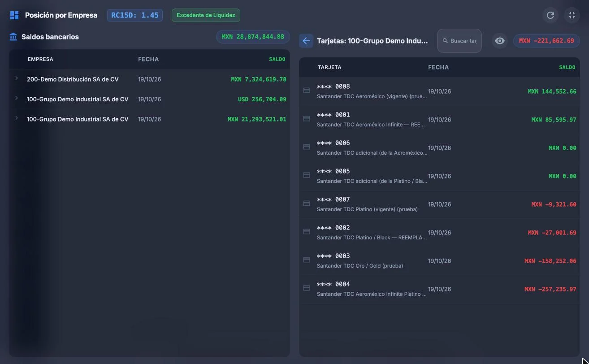Click the Saldos bancarios heading
The image size is (589, 364).
50,37
